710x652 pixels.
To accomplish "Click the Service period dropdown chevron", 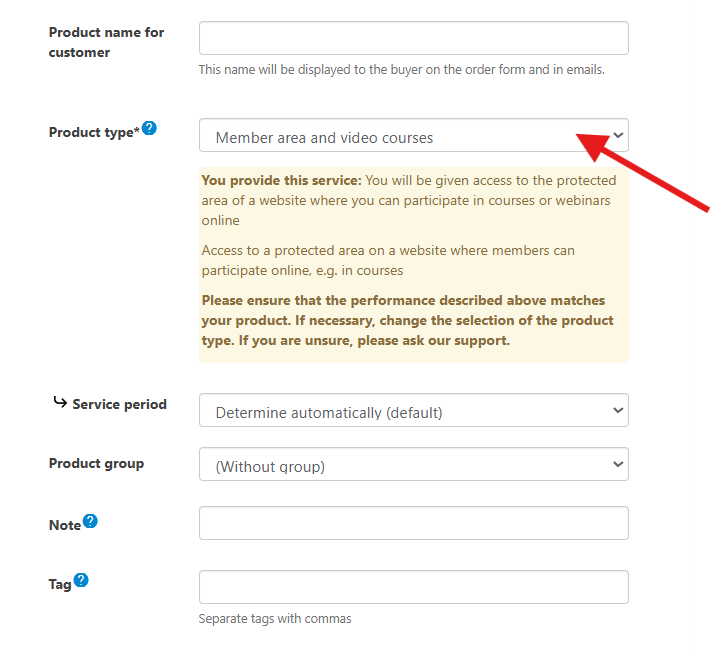I will (618, 410).
